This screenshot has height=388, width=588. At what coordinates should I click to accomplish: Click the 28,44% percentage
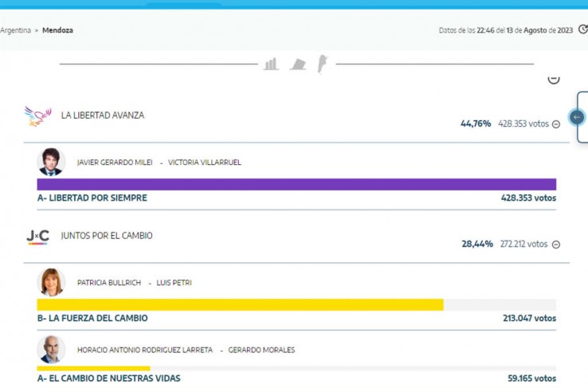click(477, 244)
